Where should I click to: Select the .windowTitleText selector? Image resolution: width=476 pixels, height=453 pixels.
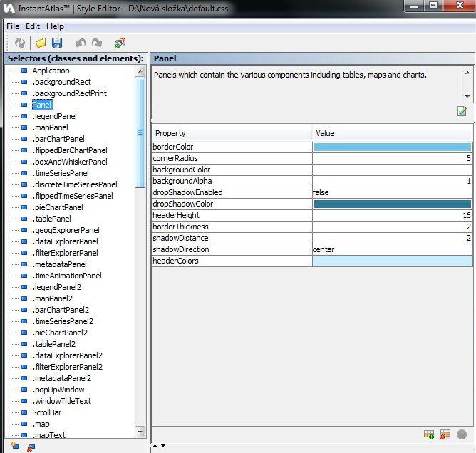pos(62,402)
